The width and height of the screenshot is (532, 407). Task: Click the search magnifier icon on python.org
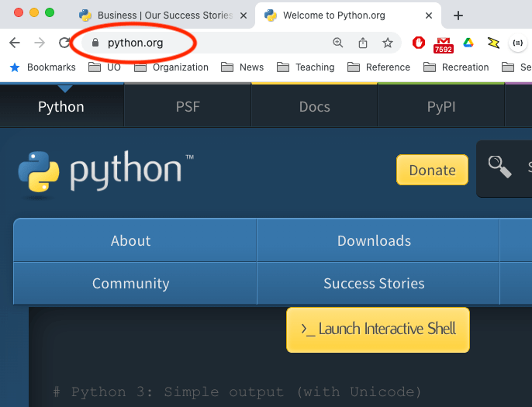[x=499, y=167]
